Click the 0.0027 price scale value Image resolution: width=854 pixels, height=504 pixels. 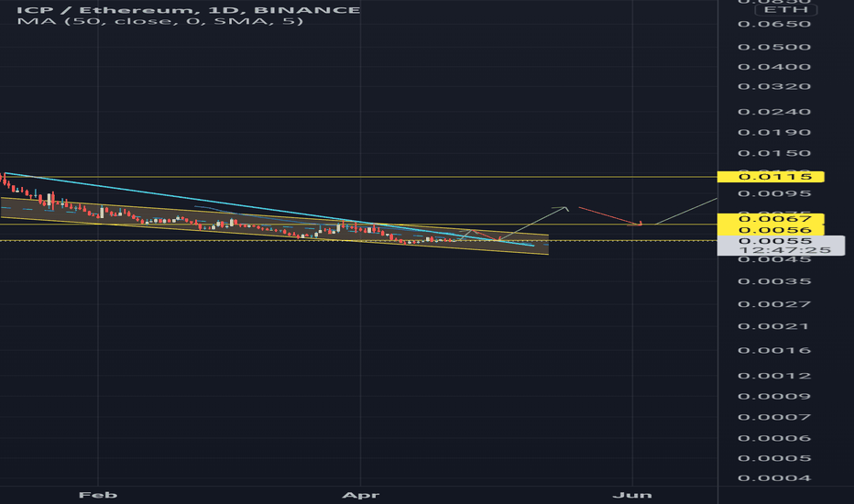tap(774, 304)
